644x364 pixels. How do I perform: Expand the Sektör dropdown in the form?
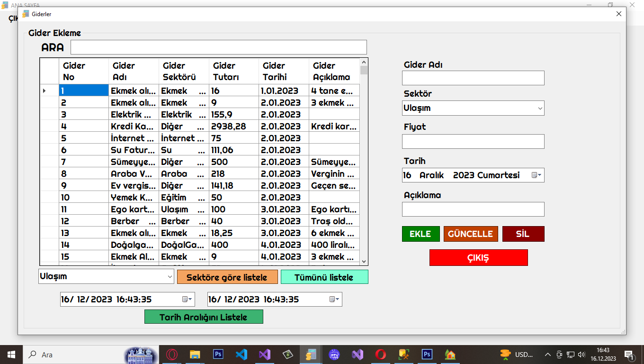540,109
